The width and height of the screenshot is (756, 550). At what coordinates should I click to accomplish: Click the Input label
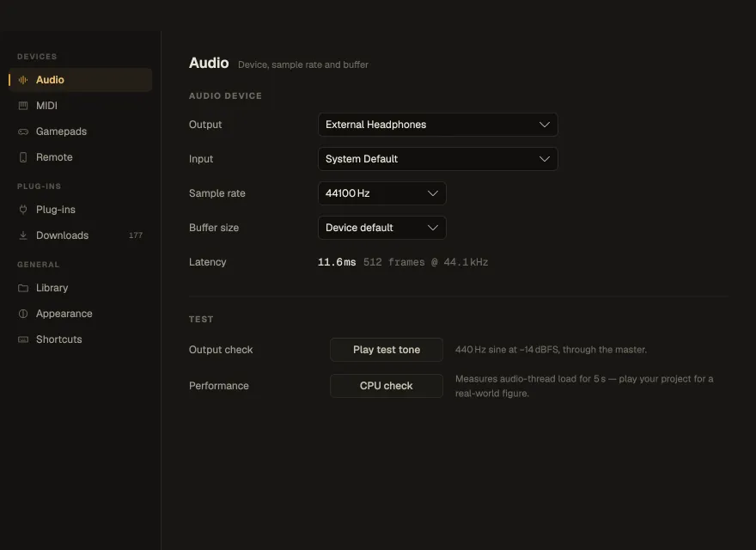[201, 159]
